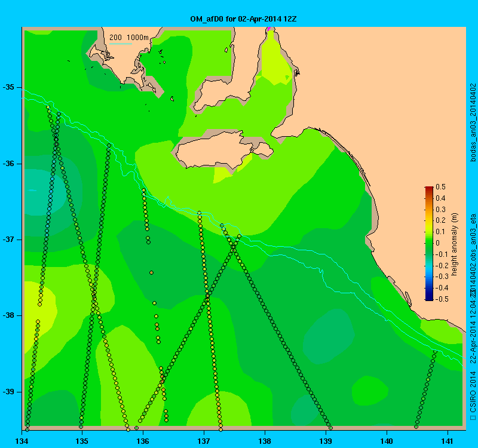Select the 141 longitude tick label
The height and width of the screenshot is (448, 478).
coord(448,441)
